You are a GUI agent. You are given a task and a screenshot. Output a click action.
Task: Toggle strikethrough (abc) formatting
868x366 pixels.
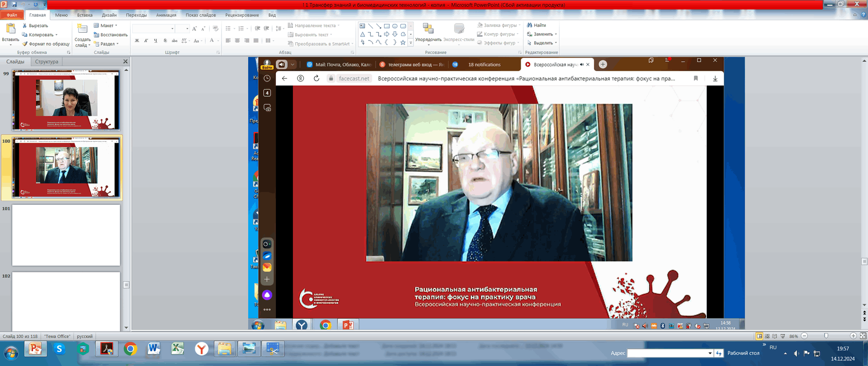tap(175, 41)
